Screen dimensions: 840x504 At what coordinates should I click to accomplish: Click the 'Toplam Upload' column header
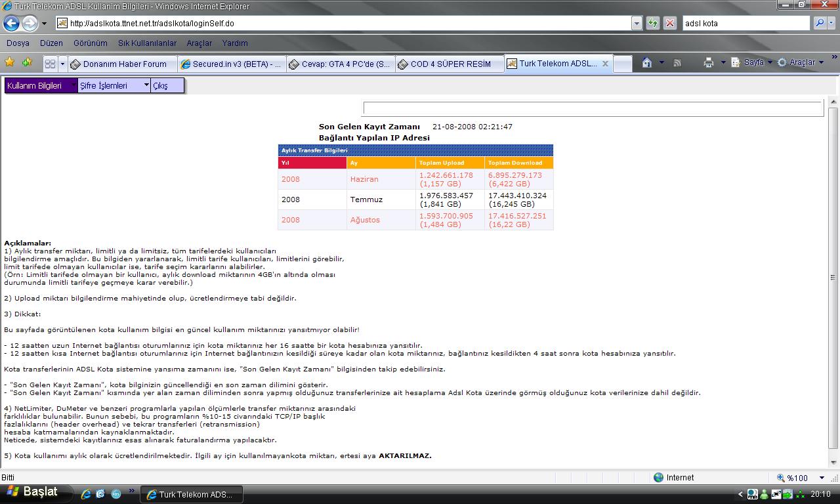point(450,163)
